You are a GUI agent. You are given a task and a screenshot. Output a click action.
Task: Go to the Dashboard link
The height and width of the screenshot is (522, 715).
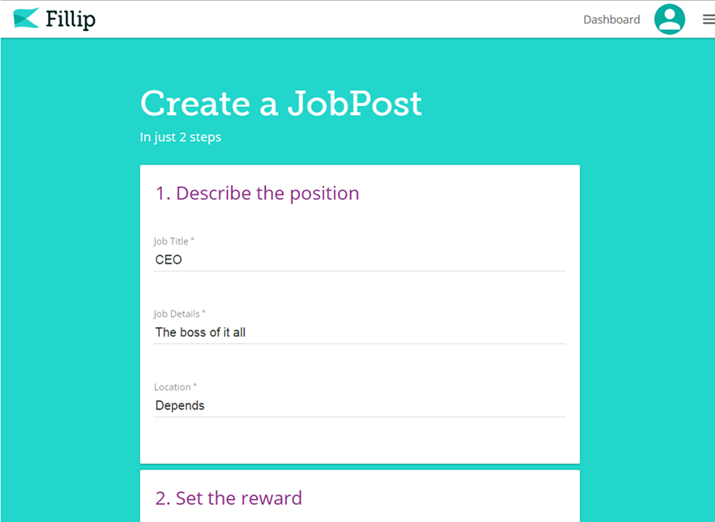(x=611, y=20)
